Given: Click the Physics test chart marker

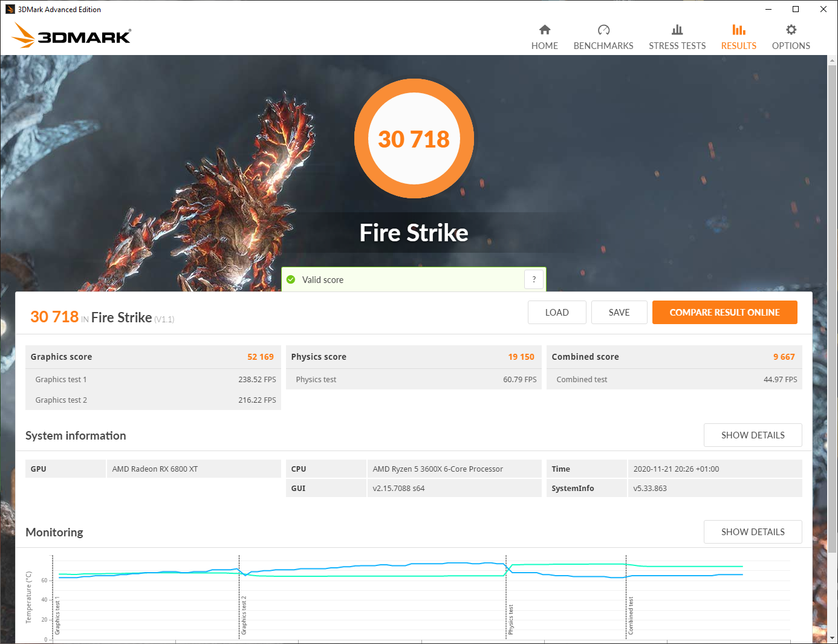Looking at the screenshot, I should click(510, 619).
